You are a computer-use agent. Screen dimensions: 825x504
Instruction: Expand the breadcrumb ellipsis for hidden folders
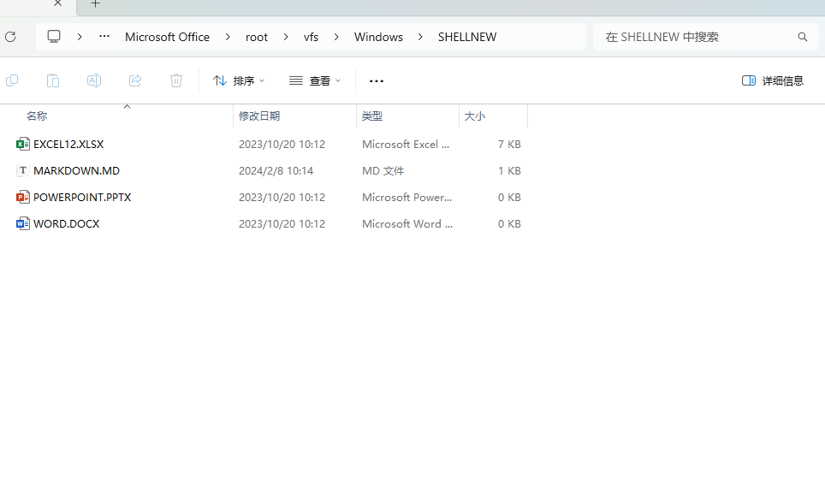(x=104, y=37)
